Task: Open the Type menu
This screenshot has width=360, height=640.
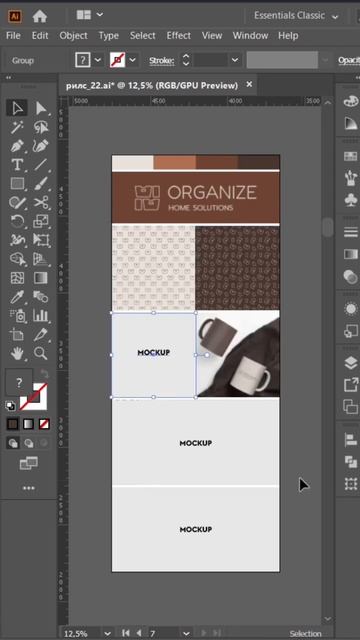Action: 109,36
